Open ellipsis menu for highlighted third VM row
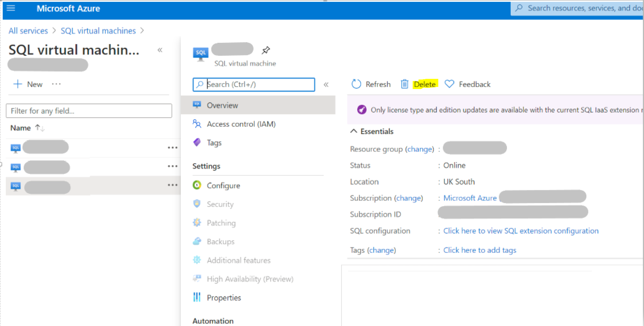The height and width of the screenshot is (326, 644). pos(173,185)
